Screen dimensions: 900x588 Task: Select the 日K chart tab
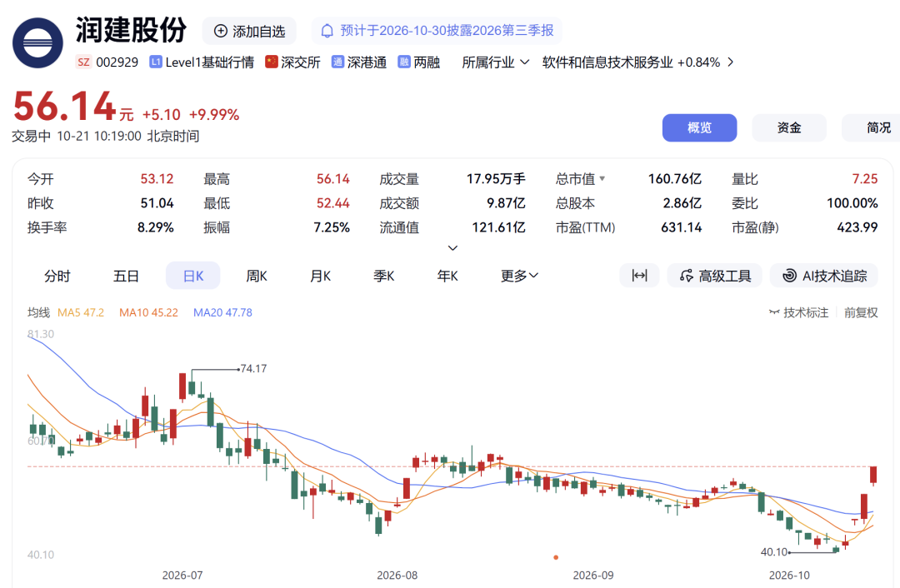(x=192, y=276)
